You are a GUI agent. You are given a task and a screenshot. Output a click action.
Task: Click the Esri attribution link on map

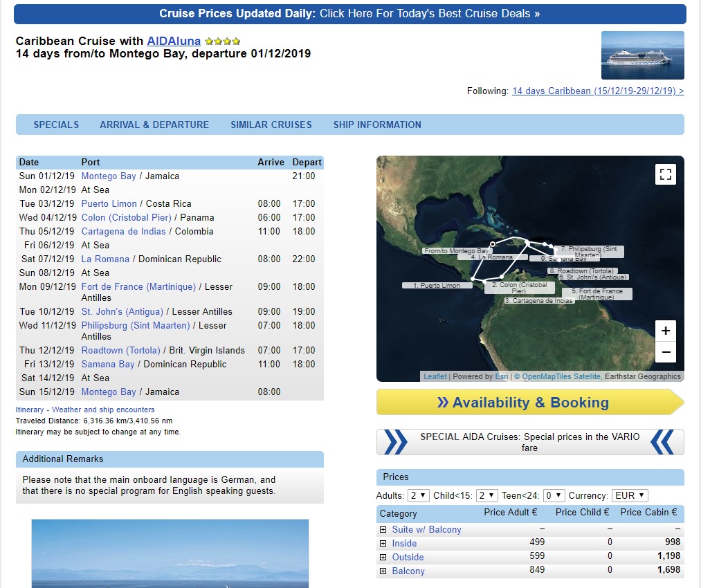501,376
